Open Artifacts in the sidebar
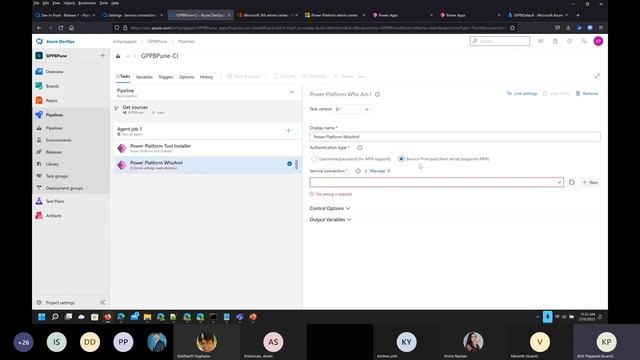Screen dimensions: 640x360 tap(53, 216)
